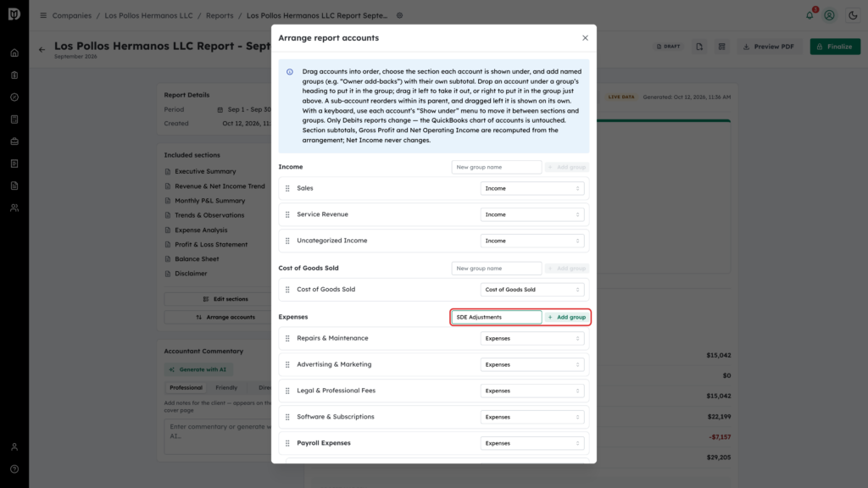Click the info icon in the instructions banner

(x=290, y=72)
